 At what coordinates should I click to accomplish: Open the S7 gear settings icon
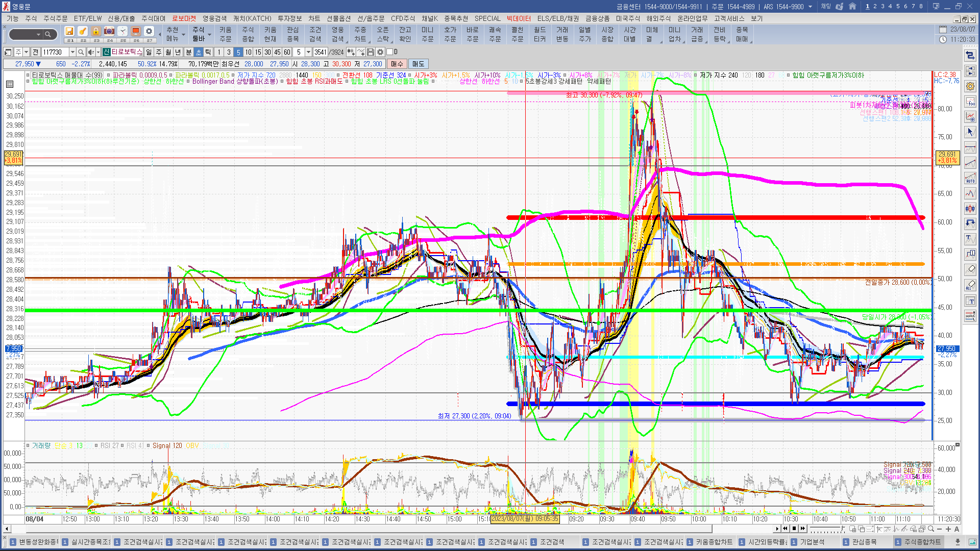[149, 32]
